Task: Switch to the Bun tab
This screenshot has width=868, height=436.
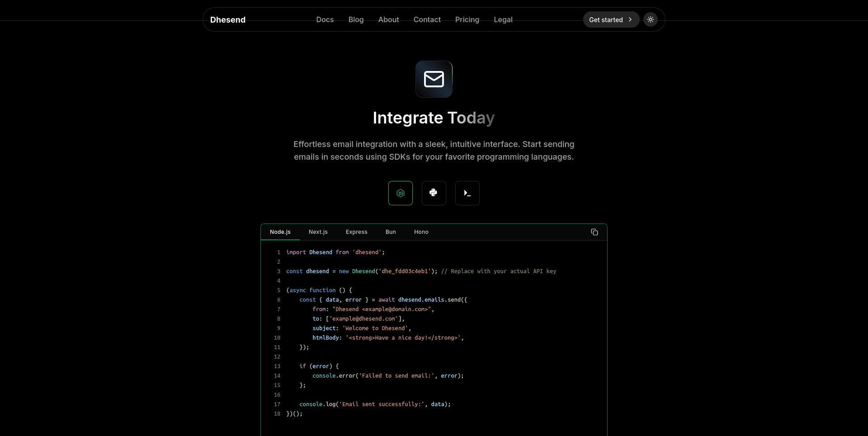Action: click(x=390, y=232)
